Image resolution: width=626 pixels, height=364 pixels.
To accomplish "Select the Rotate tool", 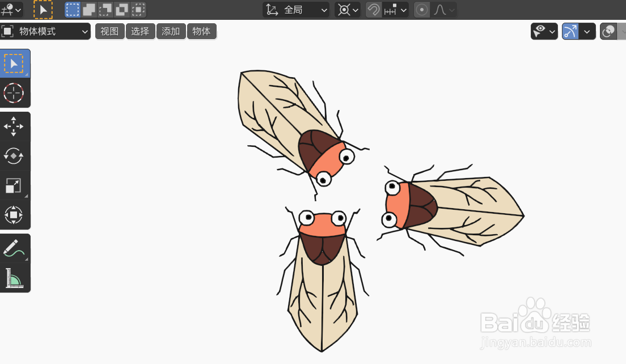I will [14, 156].
